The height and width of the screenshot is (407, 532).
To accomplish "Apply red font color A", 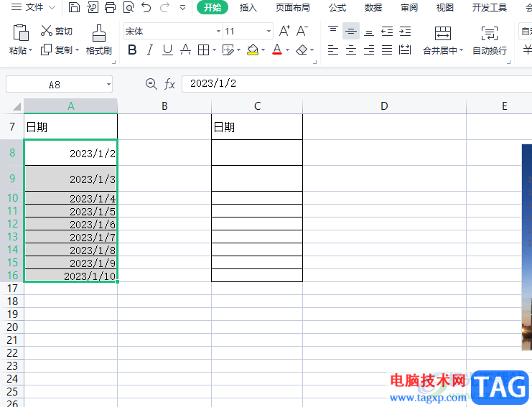I will (277, 50).
